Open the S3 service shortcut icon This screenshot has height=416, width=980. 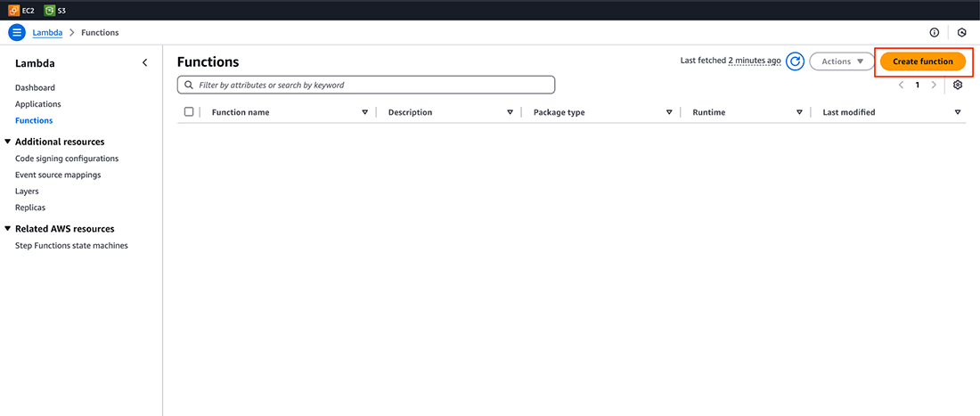pyautogui.click(x=49, y=10)
